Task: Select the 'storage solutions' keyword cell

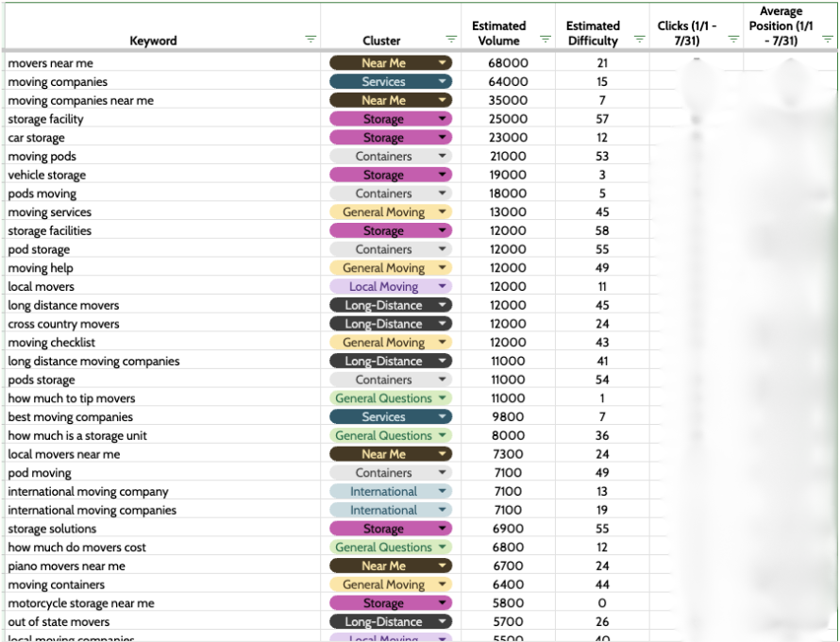Action: tap(163, 529)
